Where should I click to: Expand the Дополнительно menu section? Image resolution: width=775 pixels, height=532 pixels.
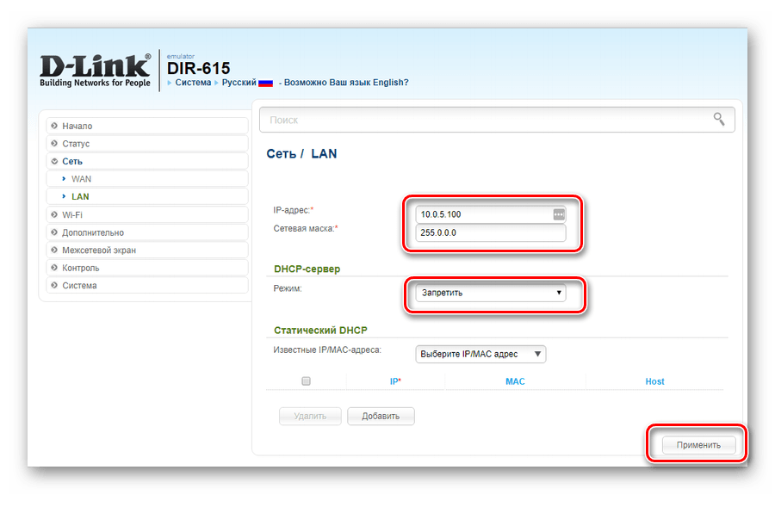click(x=147, y=232)
